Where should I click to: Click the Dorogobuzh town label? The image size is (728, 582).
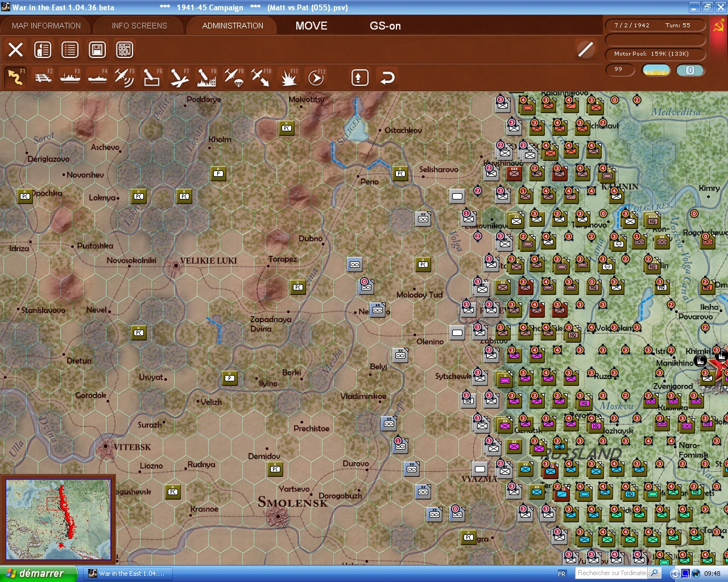[340, 496]
